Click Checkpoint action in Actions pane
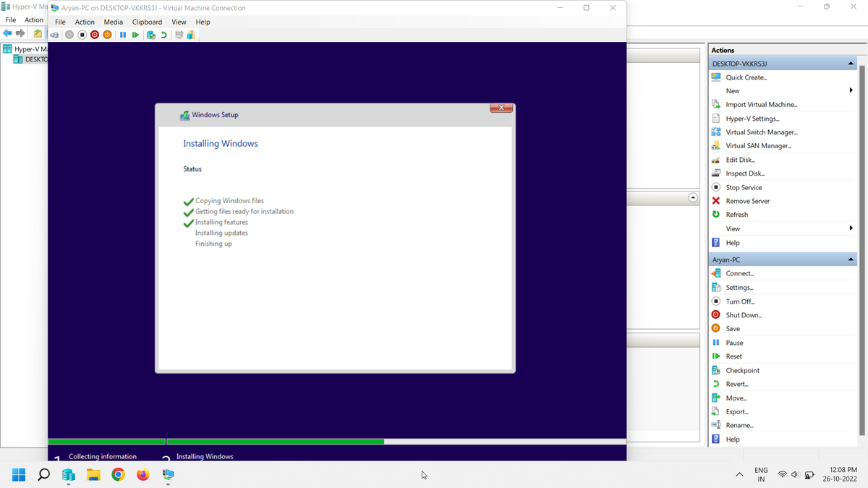868x488 pixels. [742, 370]
